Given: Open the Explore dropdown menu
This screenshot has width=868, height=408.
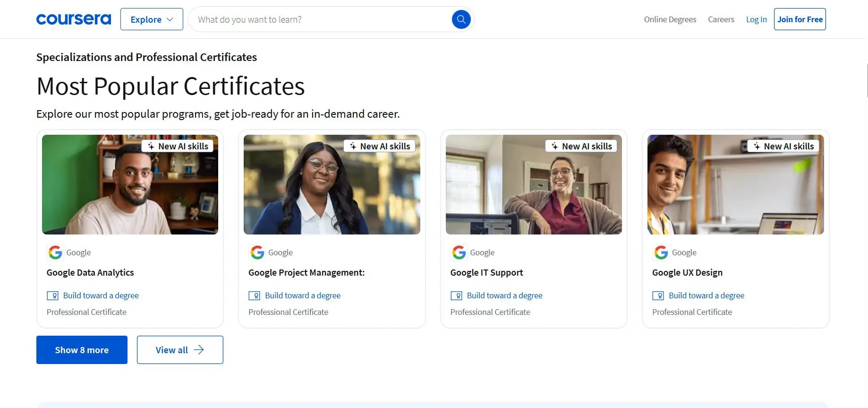Looking at the screenshot, I should [x=152, y=19].
